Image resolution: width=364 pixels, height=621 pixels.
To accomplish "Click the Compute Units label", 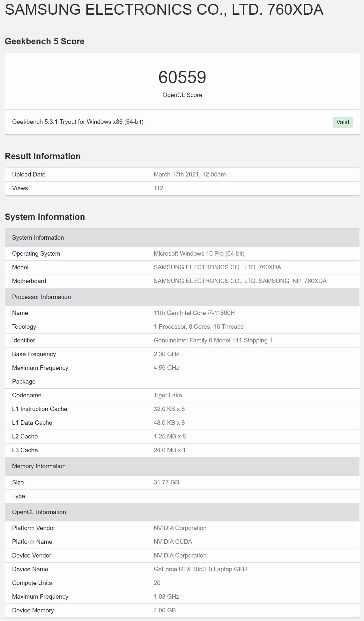I will [x=32, y=583].
